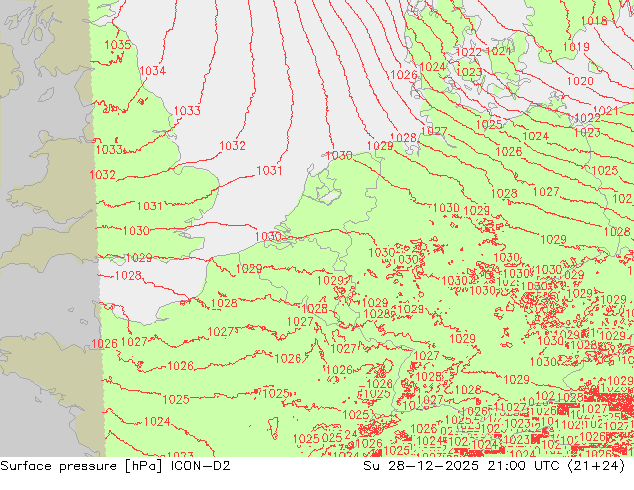The width and height of the screenshot is (634, 490).
Task: Click the 1035 isobar label
Action: click(118, 45)
